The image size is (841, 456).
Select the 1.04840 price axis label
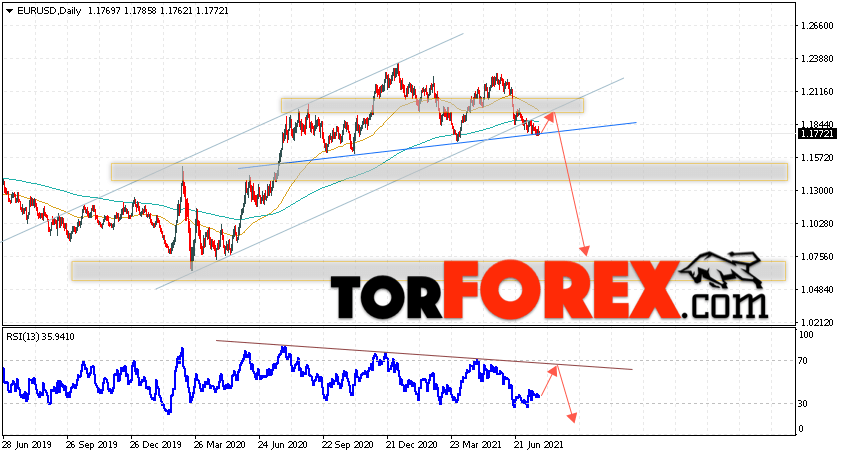pyautogui.click(x=817, y=290)
